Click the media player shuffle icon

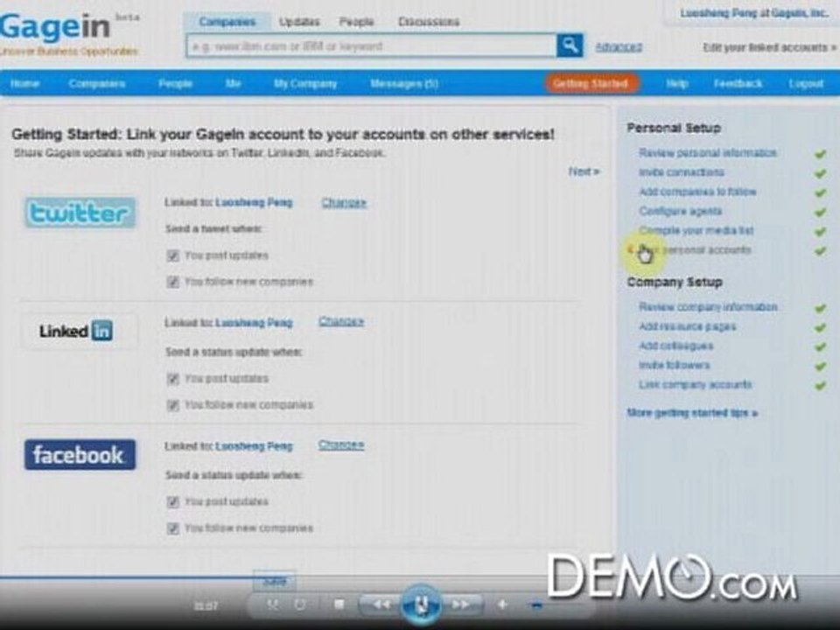pos(273,605)
